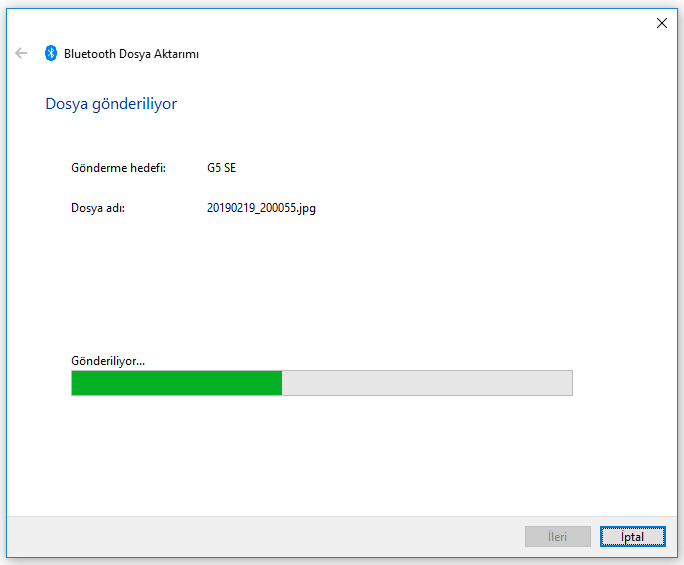Cancel the transfer with İptal

633,537
